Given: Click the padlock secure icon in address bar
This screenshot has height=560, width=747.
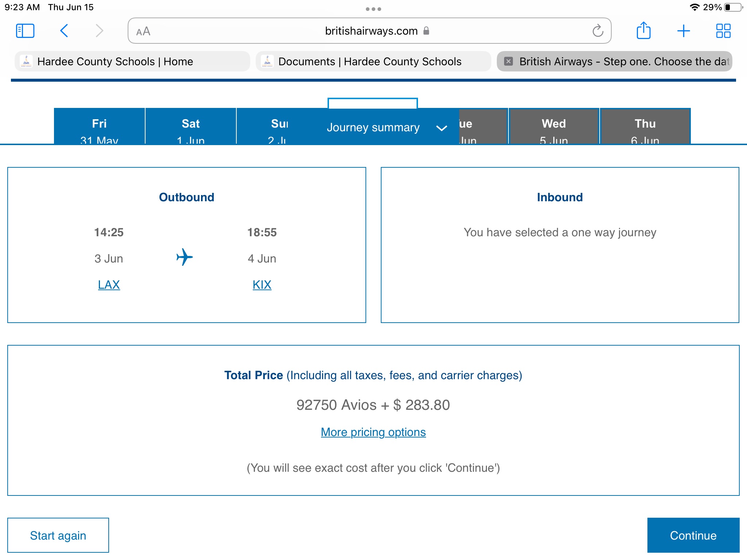Looking at the screenshot, I should point(426,31).
